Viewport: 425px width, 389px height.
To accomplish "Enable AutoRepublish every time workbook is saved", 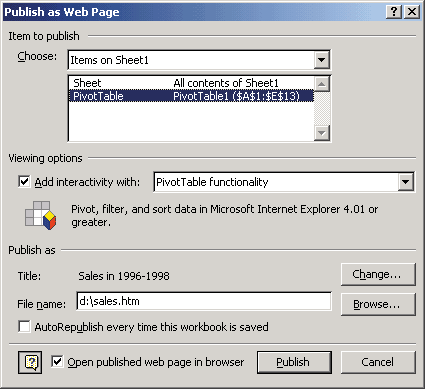I will [24, 327].
